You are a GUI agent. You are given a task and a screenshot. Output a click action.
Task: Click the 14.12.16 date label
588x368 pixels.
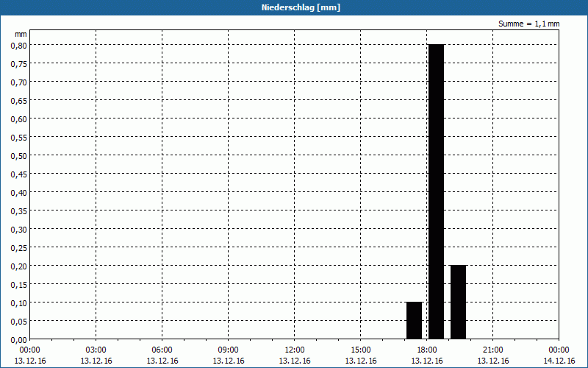[x=559, y=361]
